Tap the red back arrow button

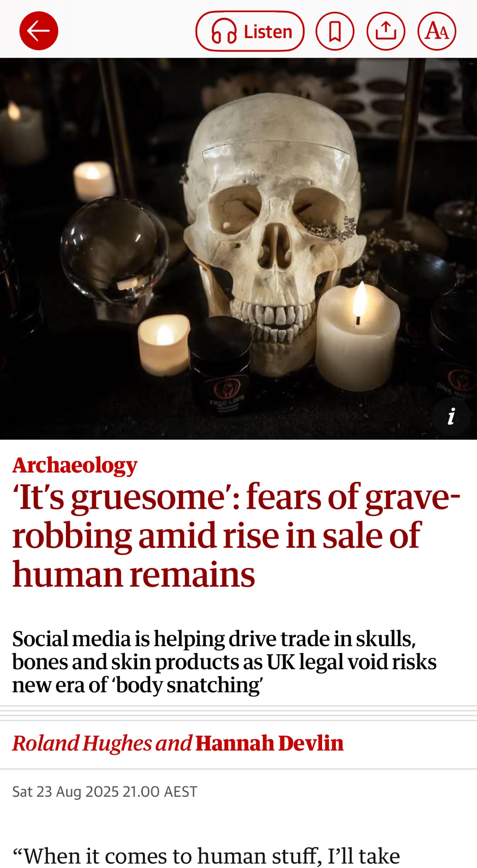click(39, 31)
